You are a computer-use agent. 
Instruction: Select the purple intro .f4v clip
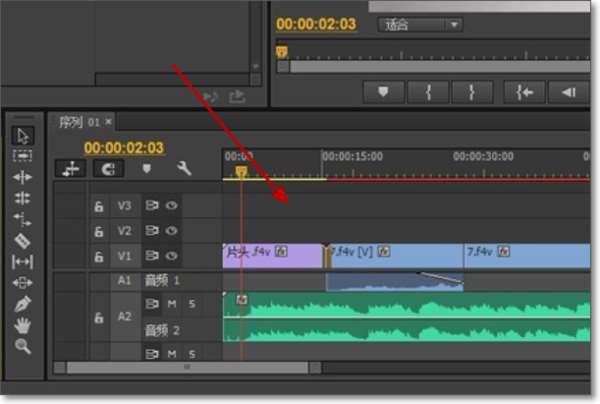pos(273,256)
